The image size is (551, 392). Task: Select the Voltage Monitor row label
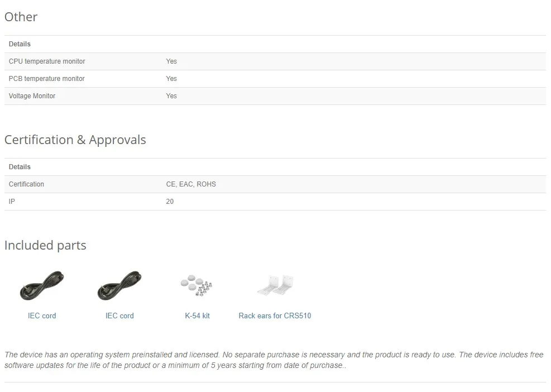click(32, 96)
